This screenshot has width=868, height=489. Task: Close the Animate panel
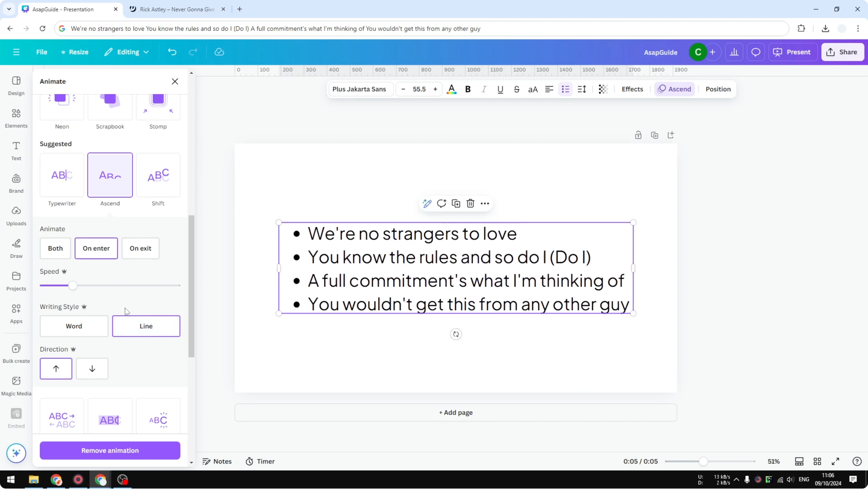coord(175,81)
